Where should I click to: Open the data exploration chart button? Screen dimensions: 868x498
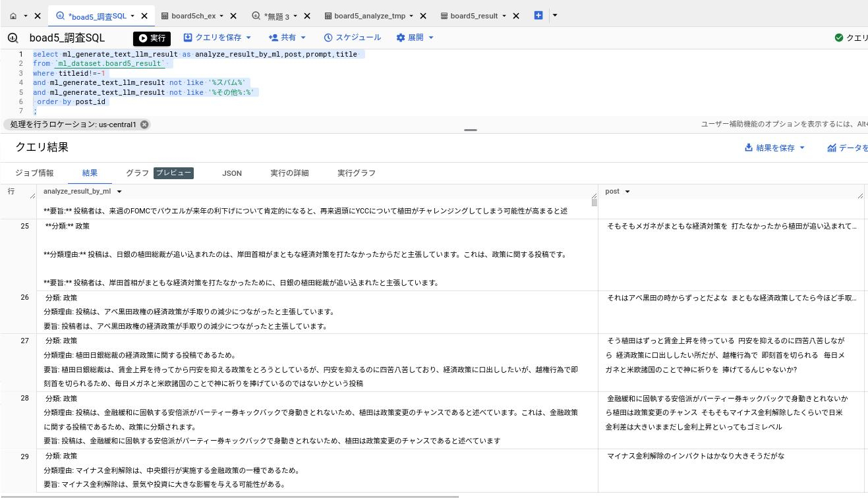848,148
